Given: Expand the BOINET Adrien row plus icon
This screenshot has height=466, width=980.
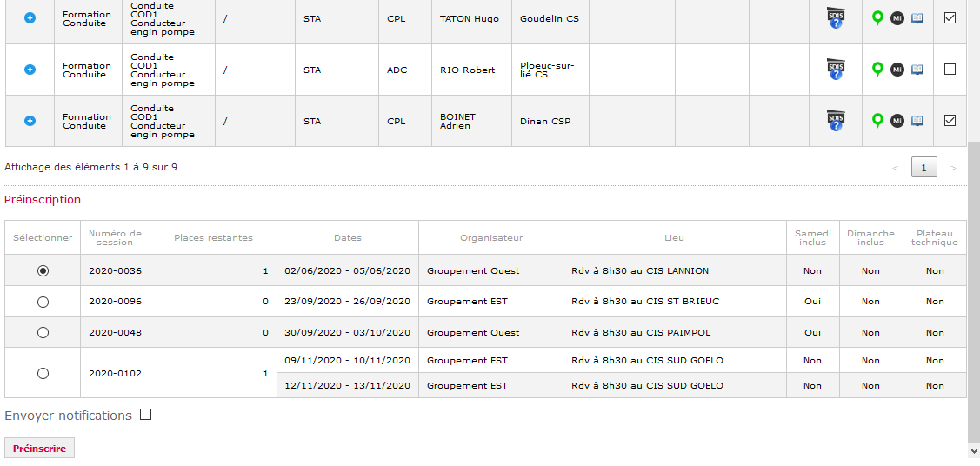Looking at the screenshot, I should tap(30, 121).
